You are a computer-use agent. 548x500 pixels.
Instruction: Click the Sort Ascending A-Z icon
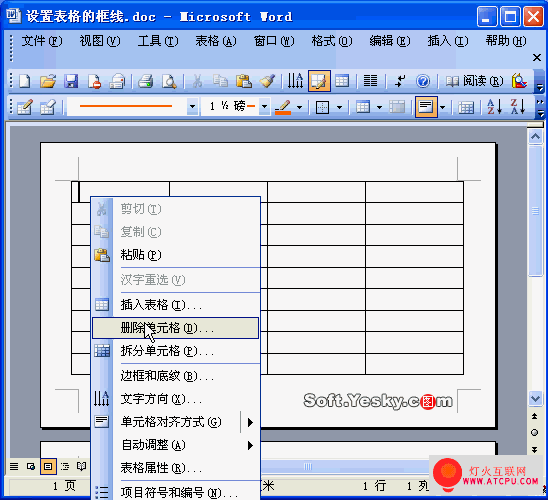click(495, 107)
